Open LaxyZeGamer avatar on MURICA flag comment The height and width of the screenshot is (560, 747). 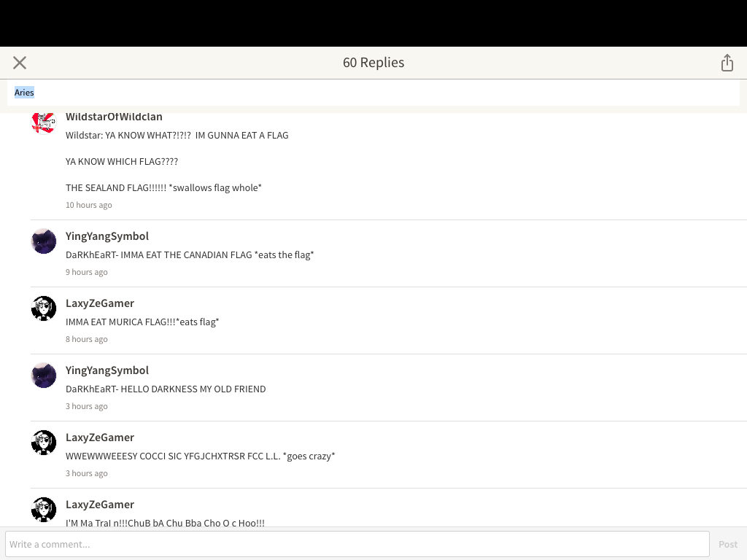[44, 308]
